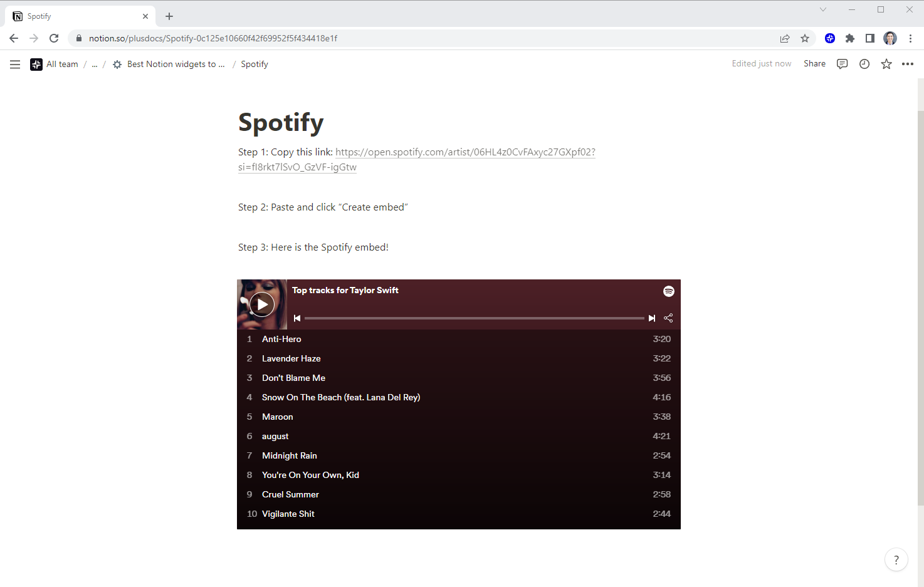Play Taylor Swift top tracks

click(x=262, y=304)
